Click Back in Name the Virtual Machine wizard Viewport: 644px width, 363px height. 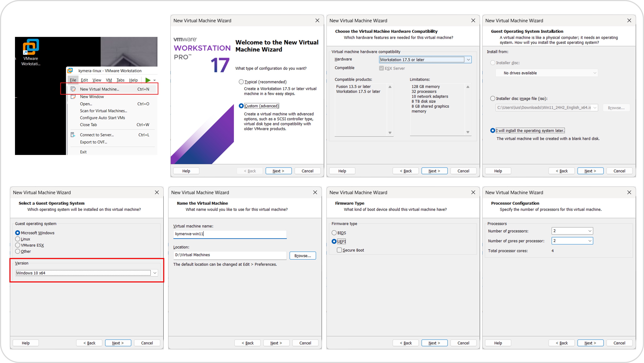click(247, 343)
